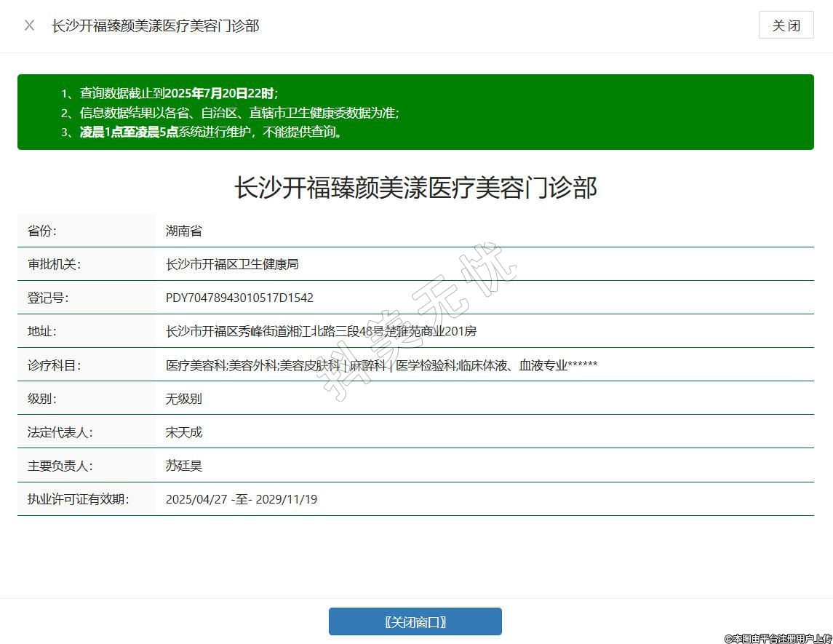The width and height of the screenshot is (833, 644).
Task: Click the blue 〖关闭窗口〗 button
Action: 415,621
